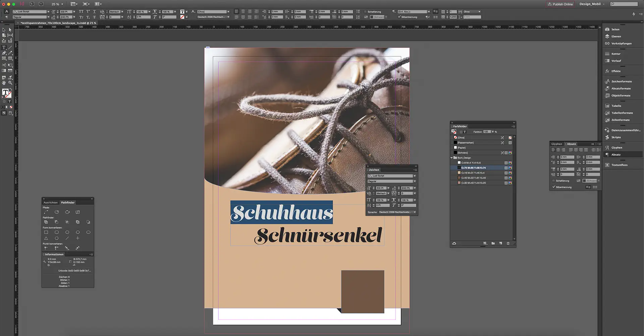Convert shape to triangle in Pathfinder panel
This screenshot has width=644, height=336.
[46, 238]
